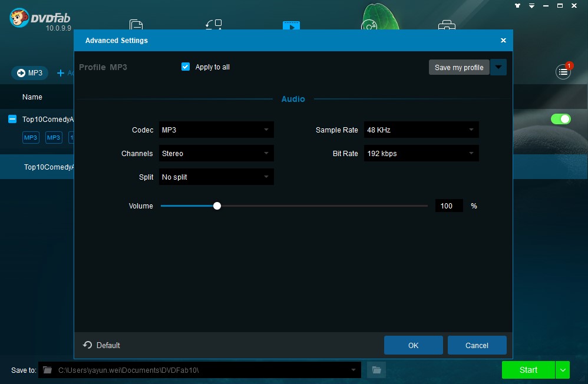Open the Toolbox module icon
This screenshot has height=384, width=588.
(447, 24)
